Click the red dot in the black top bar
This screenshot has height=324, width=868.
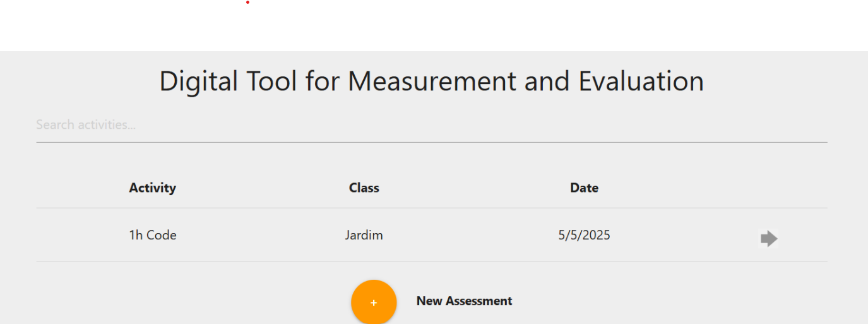tap(247, 3)
